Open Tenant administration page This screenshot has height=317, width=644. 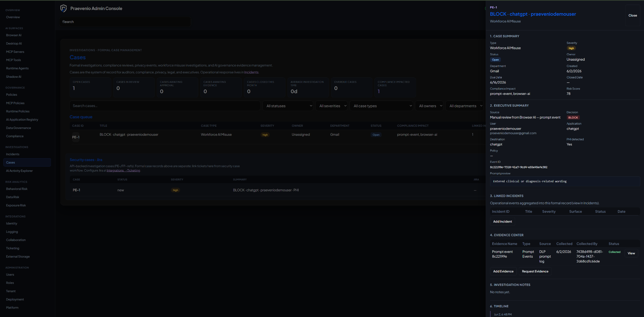[11, 291]
